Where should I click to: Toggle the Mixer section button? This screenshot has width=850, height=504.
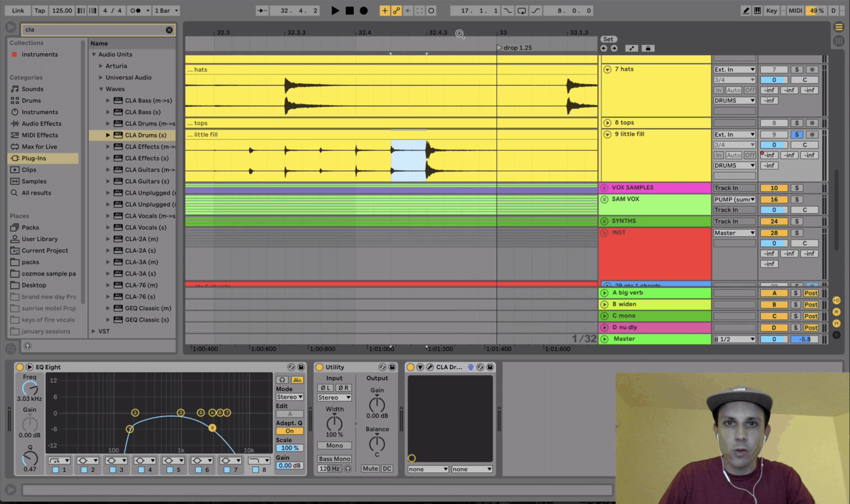click(x=836, y=323)
